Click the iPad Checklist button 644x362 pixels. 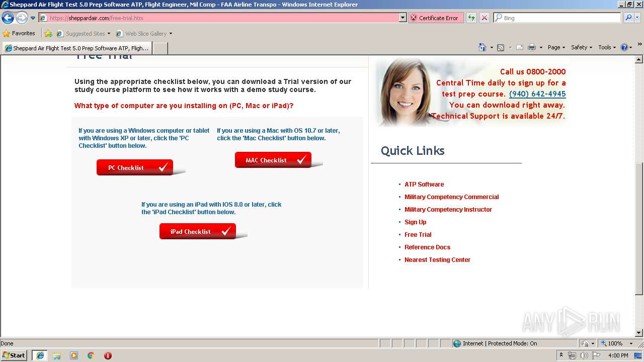pos(198,231)
